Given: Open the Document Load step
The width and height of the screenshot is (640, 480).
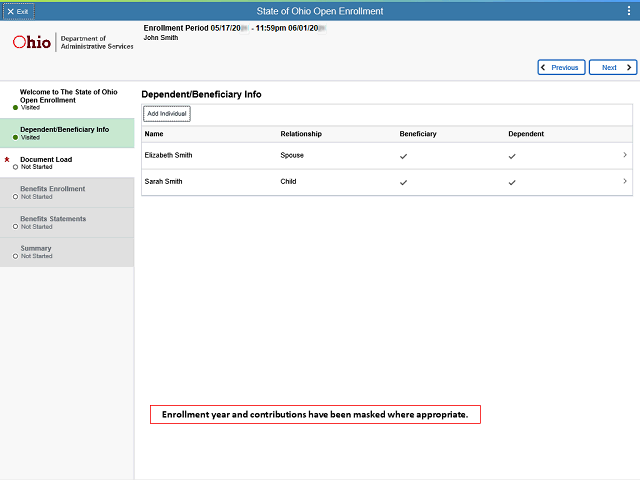Looking at the screenshot, I should tap(67, 163).
